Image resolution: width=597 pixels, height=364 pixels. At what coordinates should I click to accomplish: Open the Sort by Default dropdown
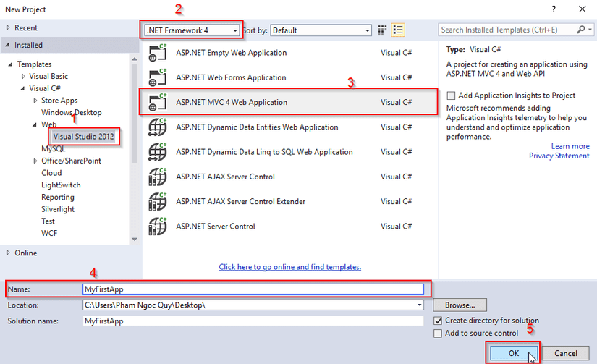point(321,30)
